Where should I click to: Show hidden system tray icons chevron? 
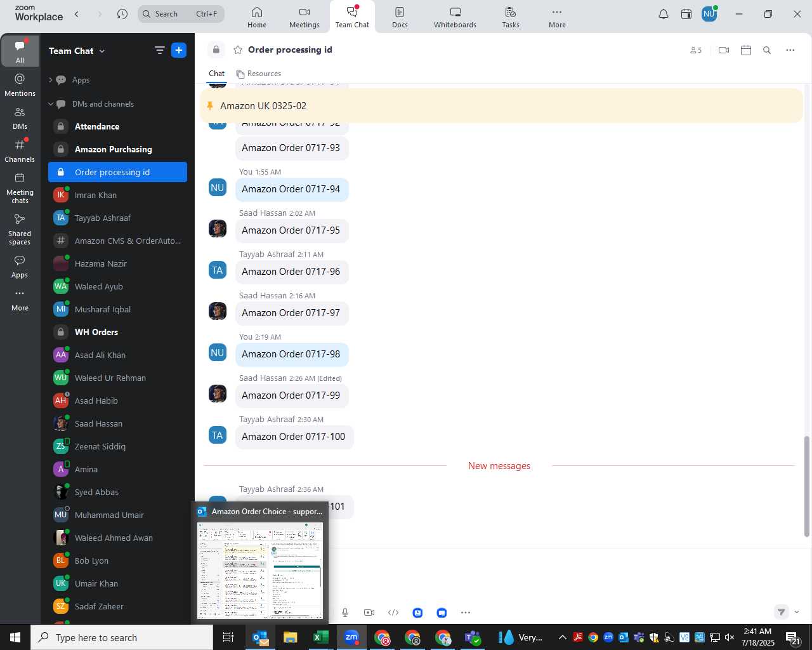[562, 637]
